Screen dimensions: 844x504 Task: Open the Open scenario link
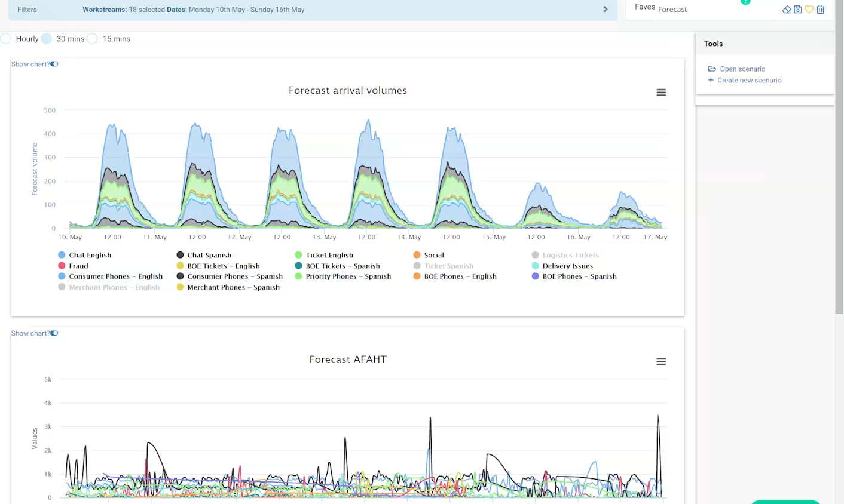[x=742, y=69]
